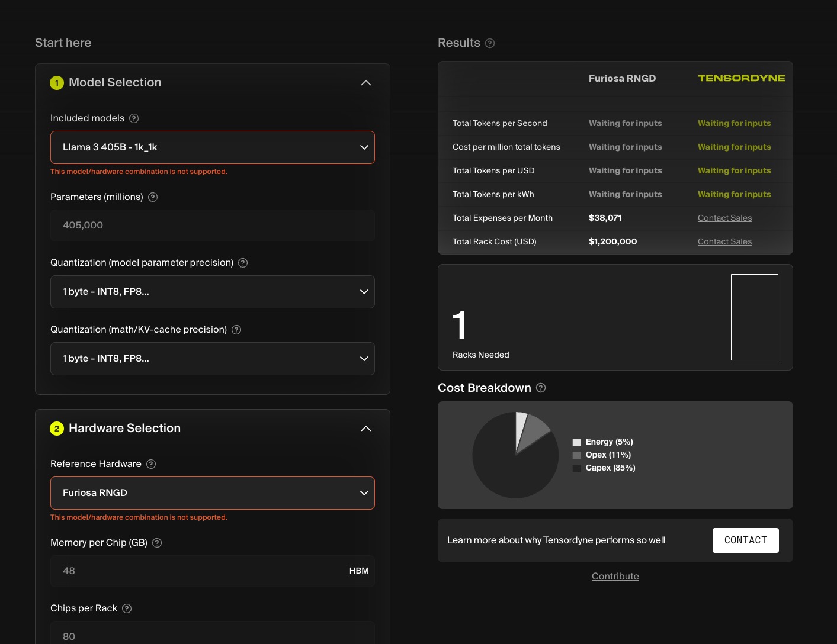This screenshot has height=644, width=837.
Task: Open the Furiosa RNGD hardware dropdown
Action: point(213,493)
